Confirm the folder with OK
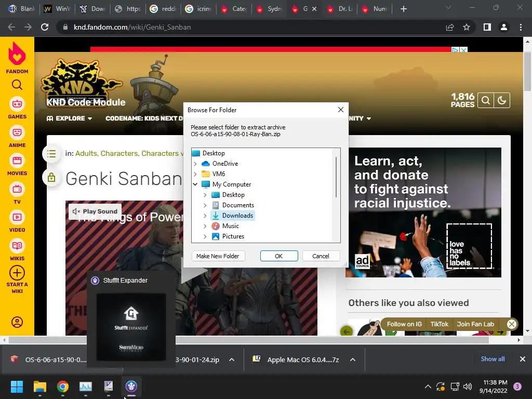Viewport: 532px width, 399px height. pos(279,256)
